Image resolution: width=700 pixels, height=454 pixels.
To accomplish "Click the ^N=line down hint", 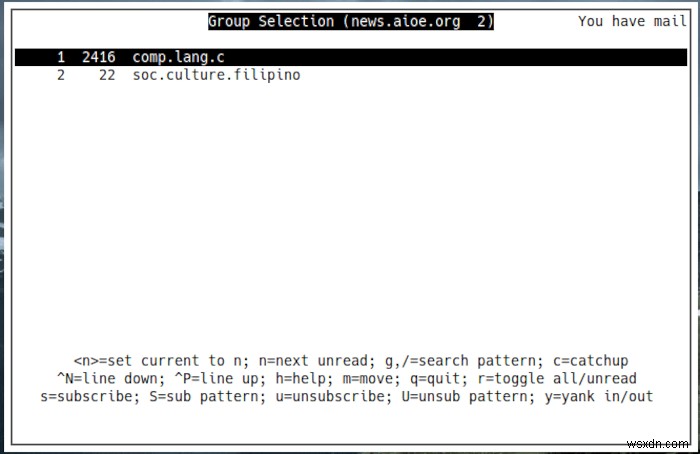I will (111, 379).
